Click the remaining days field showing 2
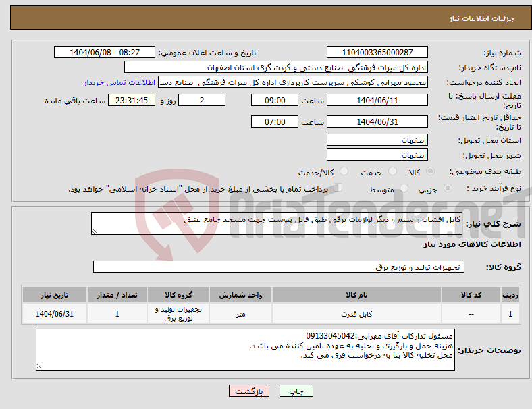Viewport: 532px width, 409px height. pos(202,101)
